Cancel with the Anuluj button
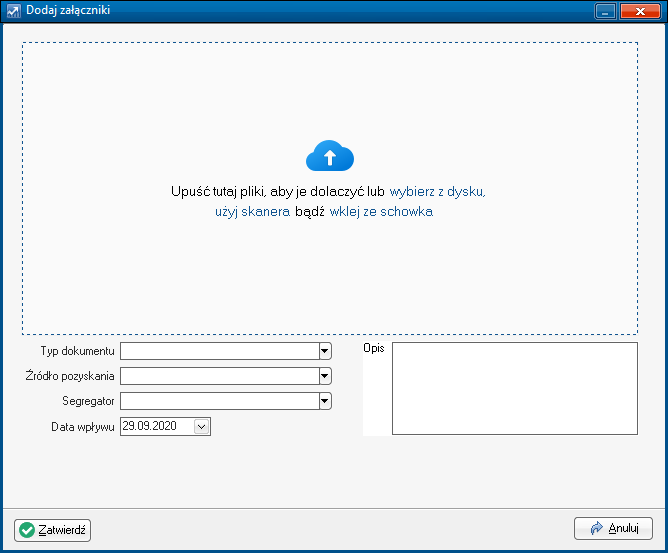Viewport: 668px width, 553px height. click(613, 529)
